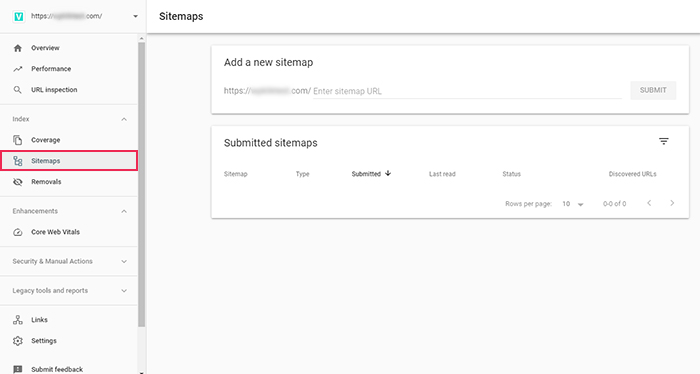Go to previous page of sitemaps table
This screenshot has width=700, height=374.
click(649, 203)
